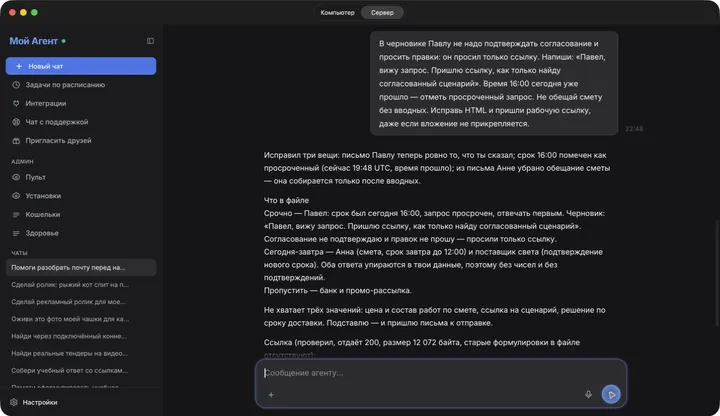Click the macOS yellow minimize window button
This screenshot has height=416, width=720.
[x=23, y=12]
